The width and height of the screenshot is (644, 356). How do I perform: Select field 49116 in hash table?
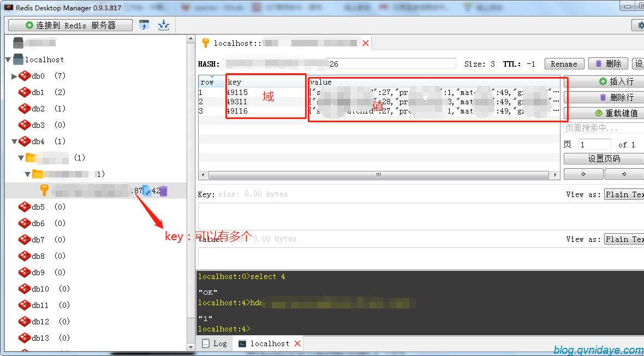coord(237,111)
